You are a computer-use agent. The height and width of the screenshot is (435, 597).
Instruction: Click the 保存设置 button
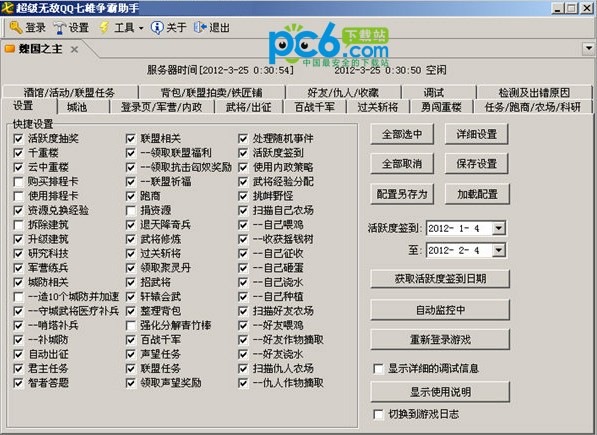477,164
